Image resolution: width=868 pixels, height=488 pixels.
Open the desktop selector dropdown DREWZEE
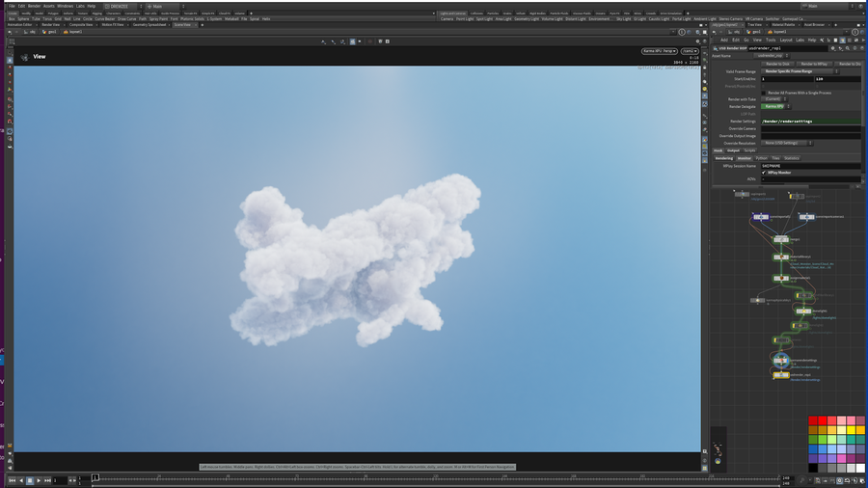tap(122, 6)
